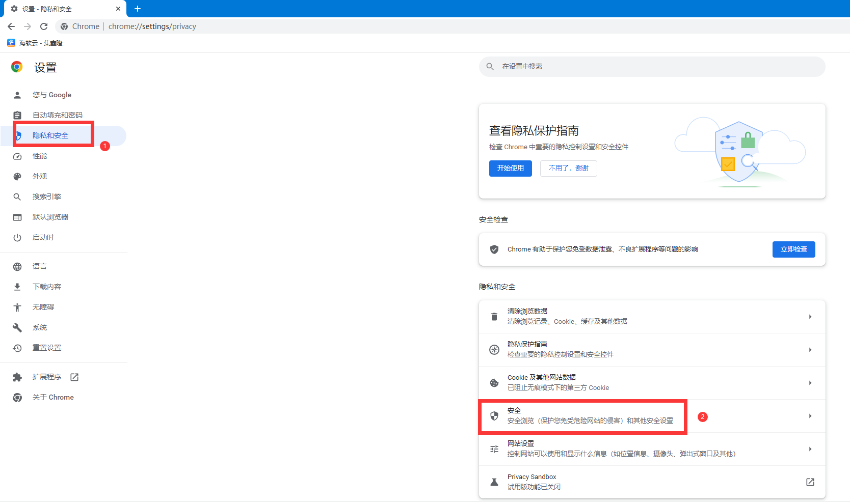The image size is (850, 504).
Task: Click the browser window icon for 默认浏览器
Action: point(17,217)
